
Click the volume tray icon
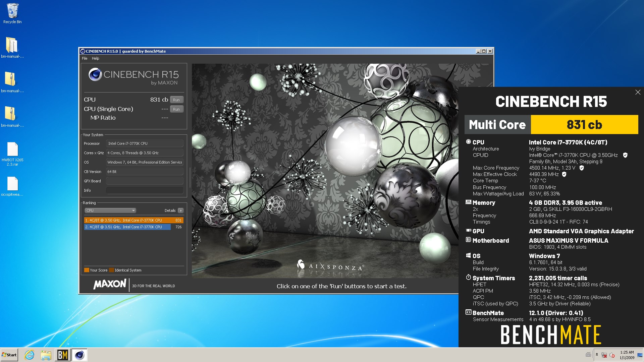[x=612, y=355]
